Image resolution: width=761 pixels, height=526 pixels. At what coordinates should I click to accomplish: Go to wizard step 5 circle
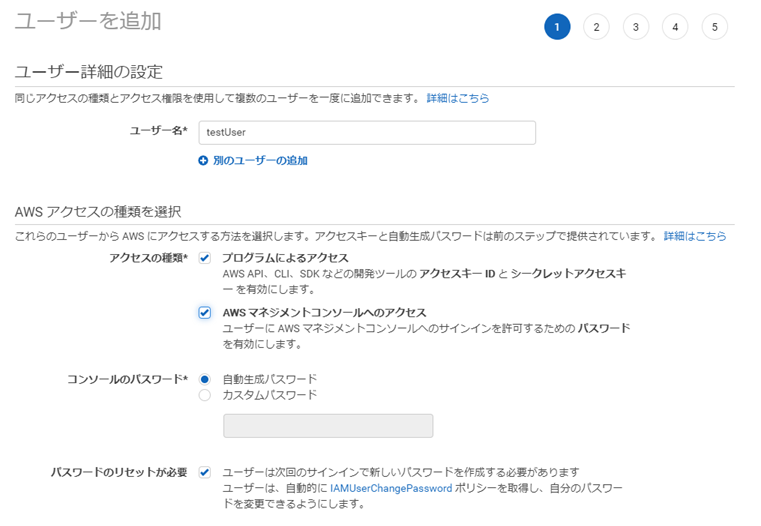(714, 27)
